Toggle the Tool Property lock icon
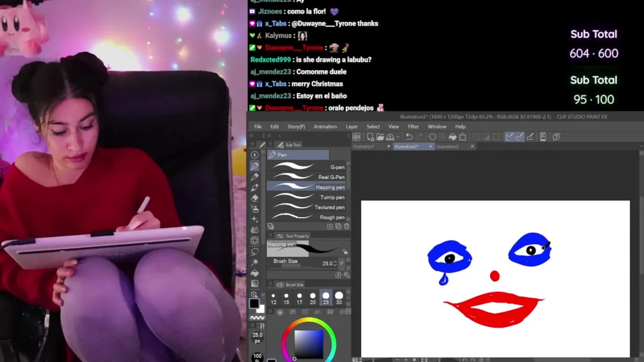 pyautogui.click(x=345, y=251)
